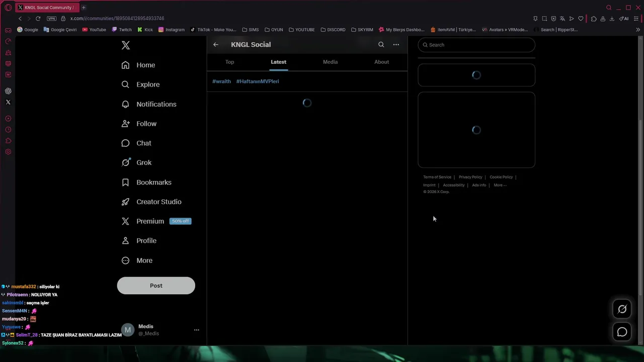Open the floating chat messages button
The height and width of the screenshot is (362, 644).
click(x=622, y=332)
